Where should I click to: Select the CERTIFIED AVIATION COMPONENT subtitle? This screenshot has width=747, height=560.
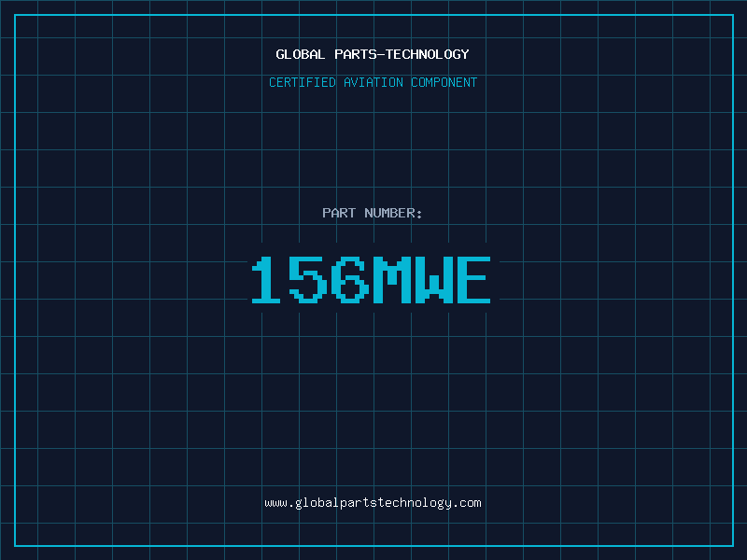373,82
